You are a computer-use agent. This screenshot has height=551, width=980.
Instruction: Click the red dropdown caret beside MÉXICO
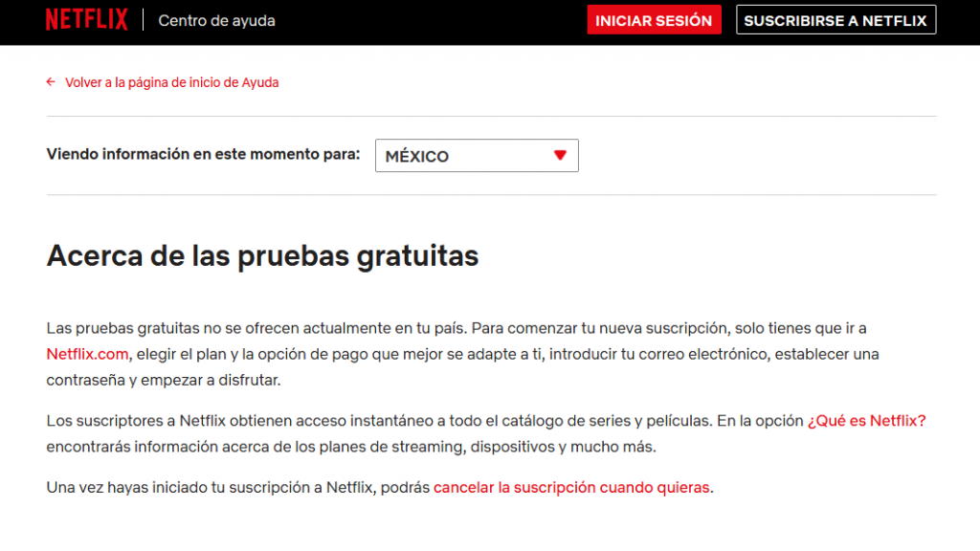[x=558, y=156]
